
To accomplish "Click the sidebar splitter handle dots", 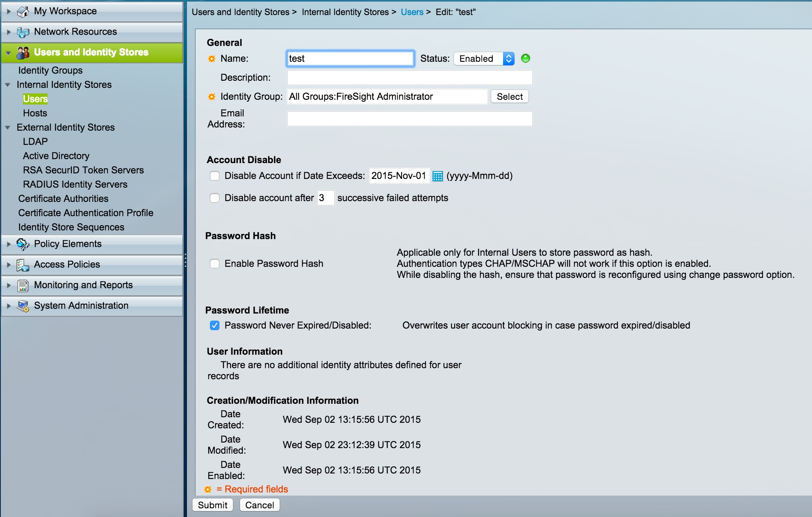I will coord(185,260).
